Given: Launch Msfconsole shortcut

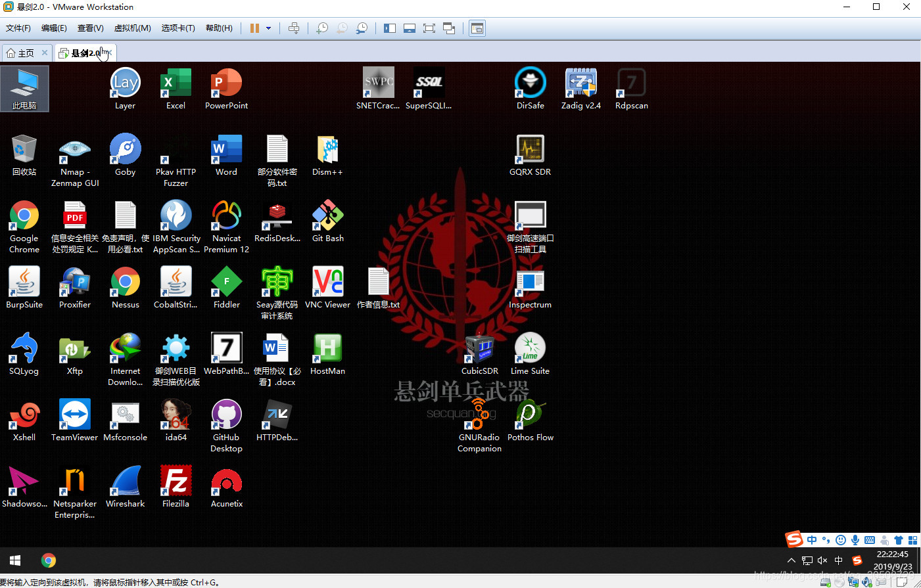Looking at the screenshot, I should (x=125, y=420).
